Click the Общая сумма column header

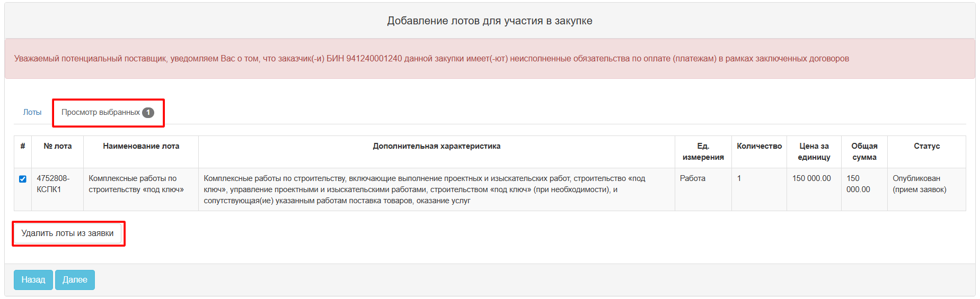click(864, 151)
